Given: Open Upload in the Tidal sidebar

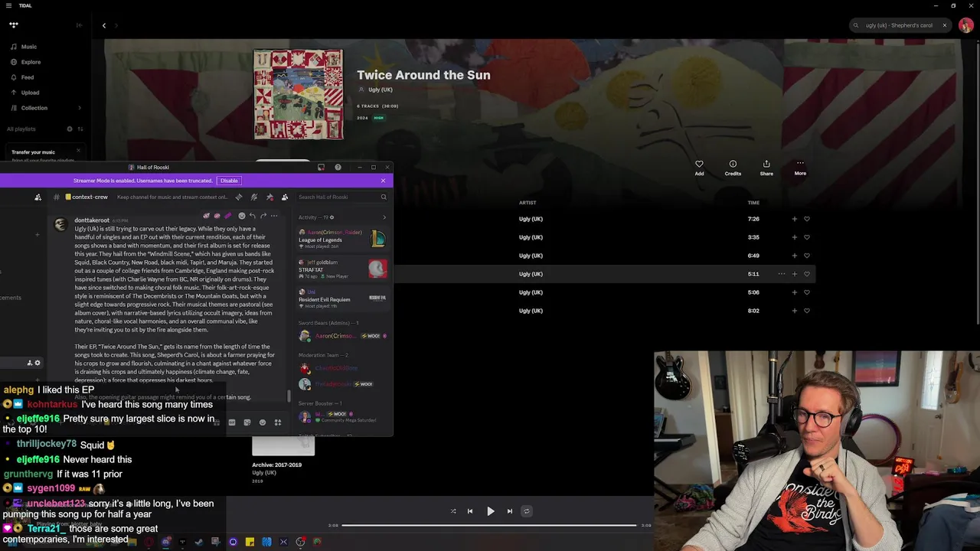Looking at the screenshot, I should (24, 93).
